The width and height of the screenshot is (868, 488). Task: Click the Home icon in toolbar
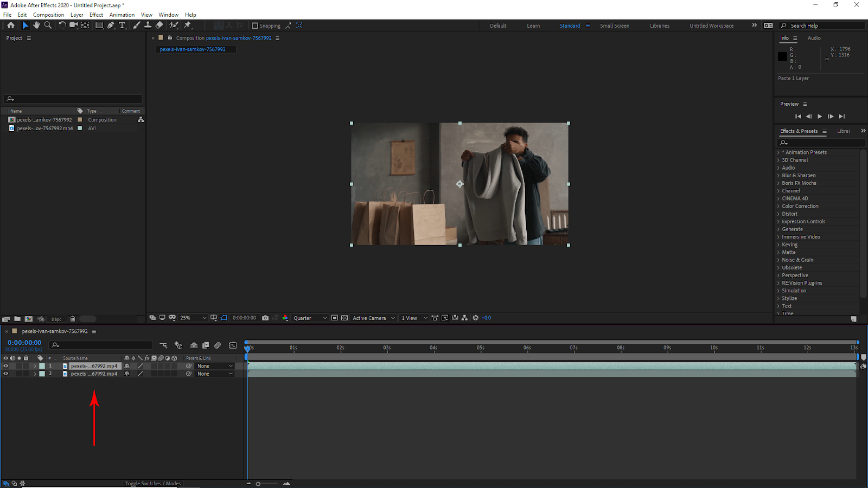pos(10,25)
